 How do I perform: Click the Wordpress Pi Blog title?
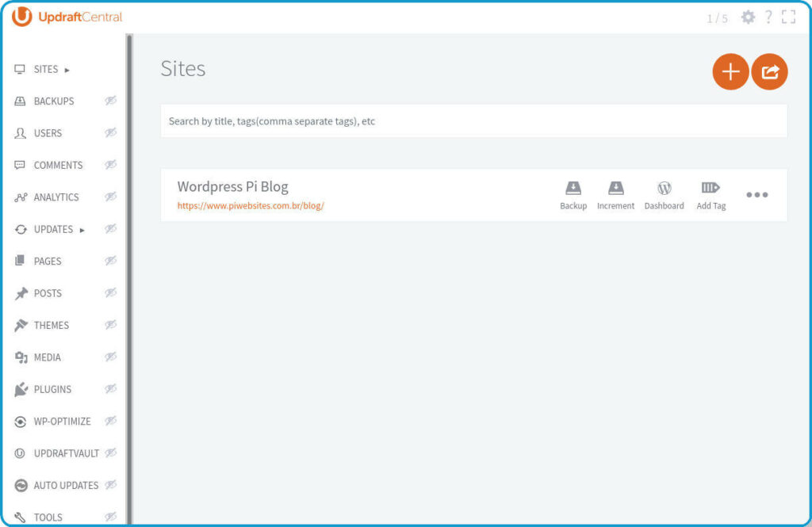pyautogui.click(x=232, y=186)
